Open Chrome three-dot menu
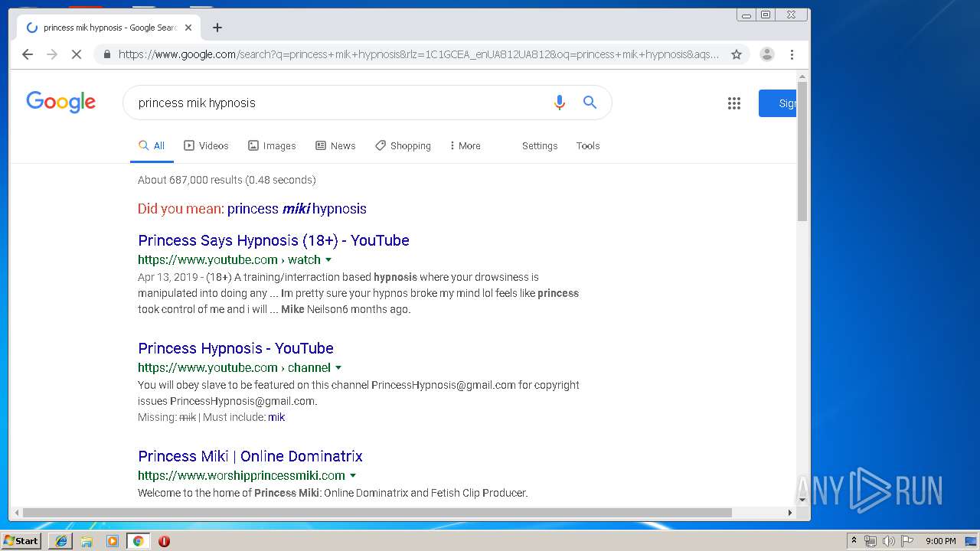Viewport: 980px width, 551px height. (792, 54)
